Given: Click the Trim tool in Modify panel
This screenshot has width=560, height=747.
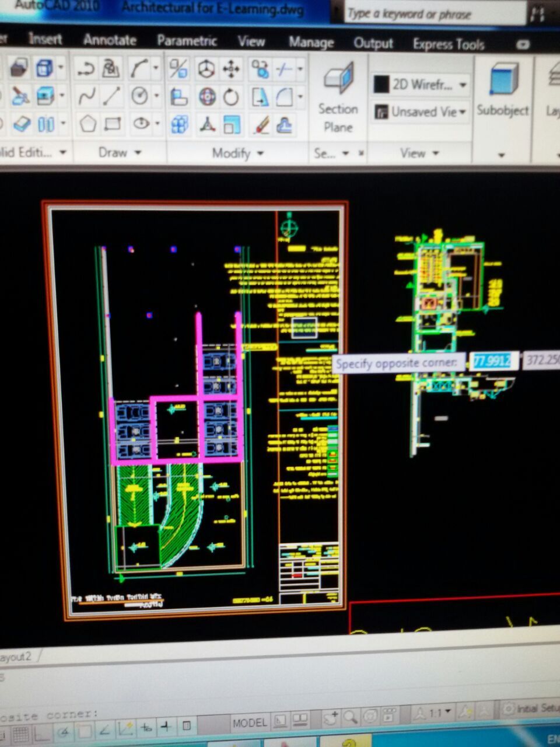Looking at the screenshot, I should coord(283,69).
